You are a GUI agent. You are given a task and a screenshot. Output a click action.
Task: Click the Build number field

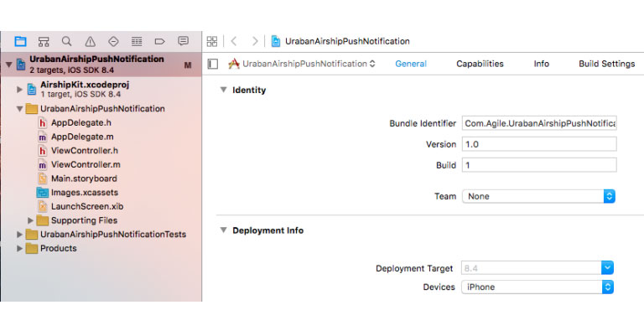(539, 165)
